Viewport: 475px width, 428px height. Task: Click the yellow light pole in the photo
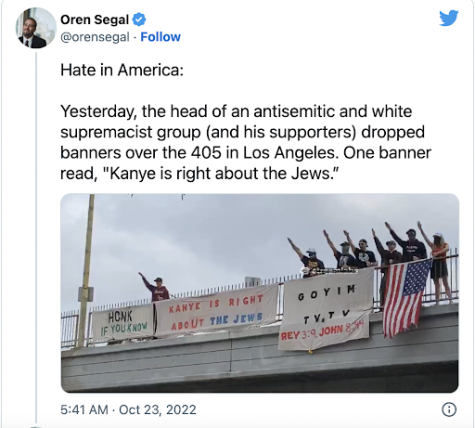[x=86, y=270]
